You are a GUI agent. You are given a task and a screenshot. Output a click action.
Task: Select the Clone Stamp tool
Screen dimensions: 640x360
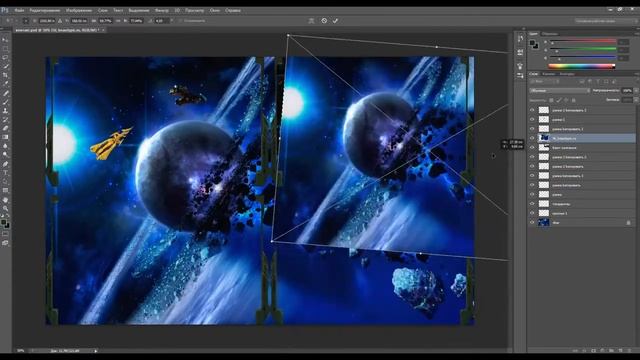(x=5, y=111)
